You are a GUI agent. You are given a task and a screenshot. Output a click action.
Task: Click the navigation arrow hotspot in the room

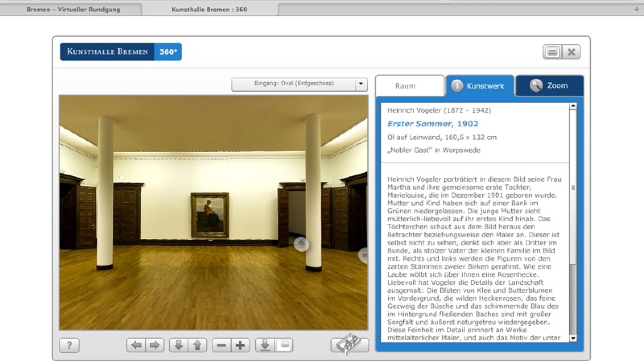[301, 244]
